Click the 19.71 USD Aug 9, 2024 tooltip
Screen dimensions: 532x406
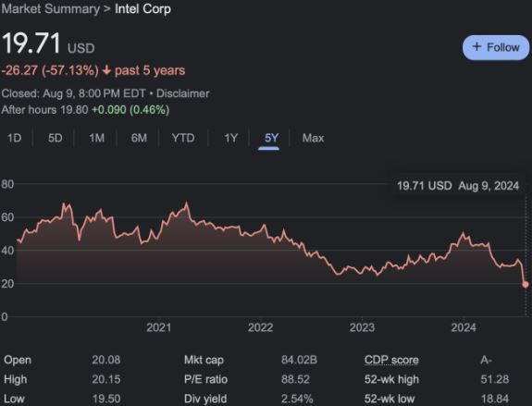(458, 186)
